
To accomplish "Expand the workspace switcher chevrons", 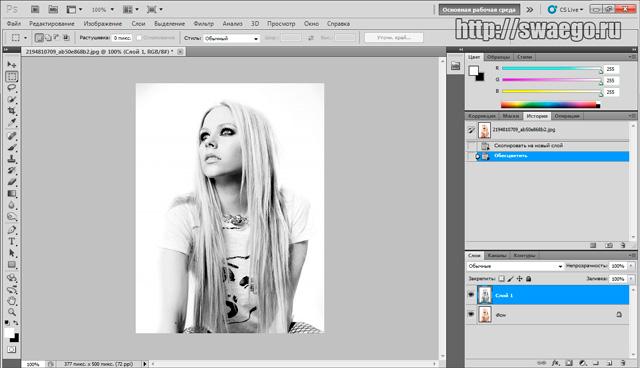I will 529,9.
